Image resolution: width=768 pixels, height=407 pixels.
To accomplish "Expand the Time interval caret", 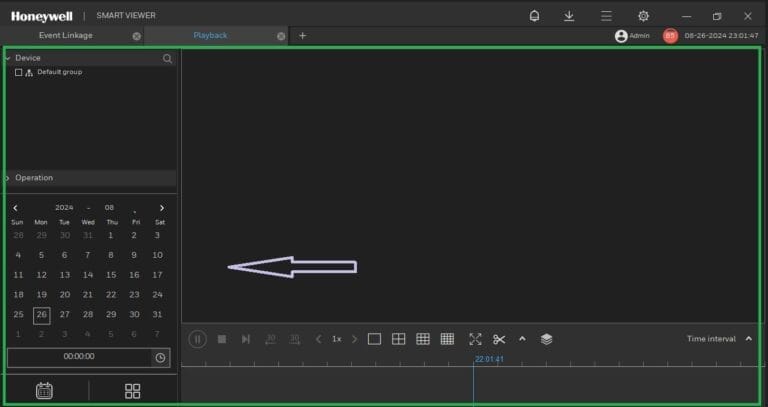I will [x=748, y=339].
